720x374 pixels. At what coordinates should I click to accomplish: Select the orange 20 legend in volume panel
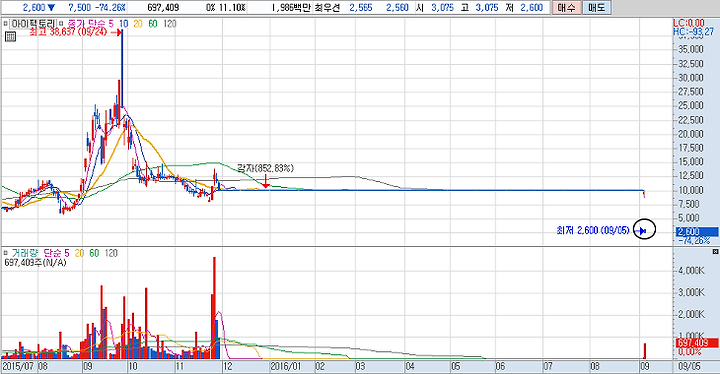(x=79, y=253)
